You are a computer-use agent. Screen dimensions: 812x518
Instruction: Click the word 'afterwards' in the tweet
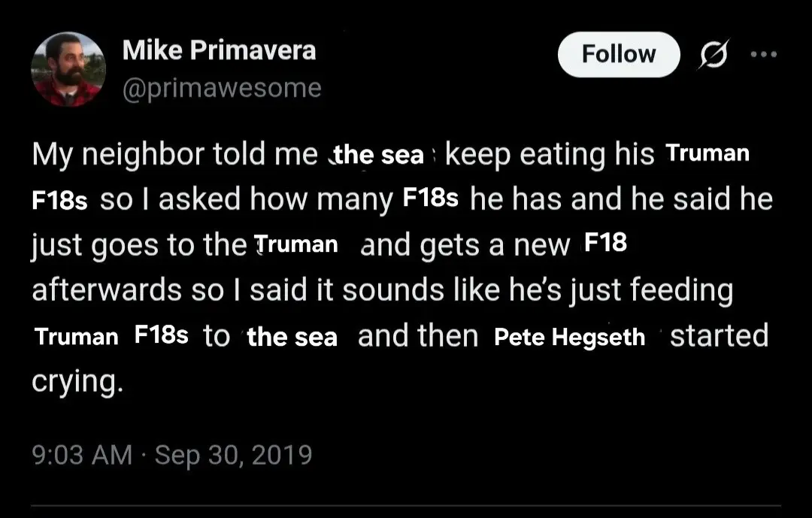tap(106, 290)
